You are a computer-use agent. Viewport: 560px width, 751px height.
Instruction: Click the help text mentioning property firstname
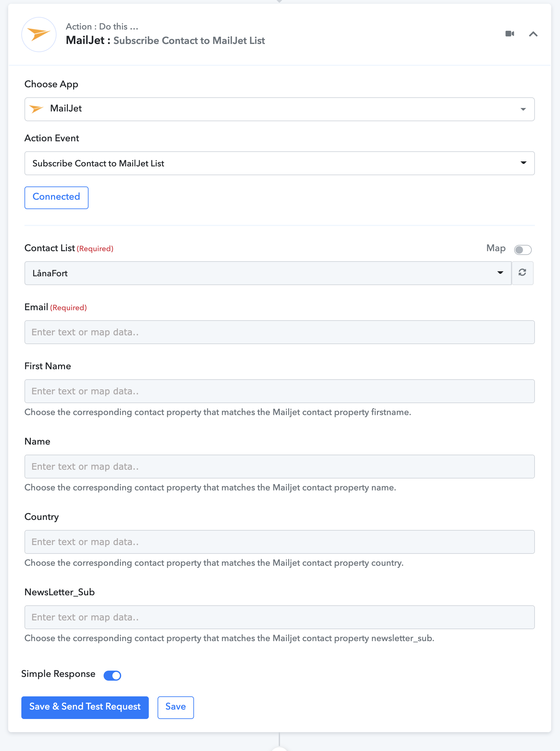tap(218, 412)
